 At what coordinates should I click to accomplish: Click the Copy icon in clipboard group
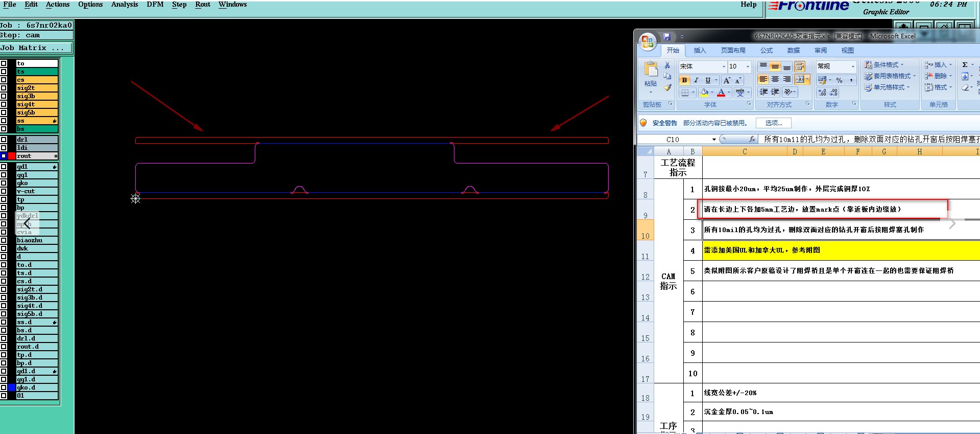click(x=667, y=76)
